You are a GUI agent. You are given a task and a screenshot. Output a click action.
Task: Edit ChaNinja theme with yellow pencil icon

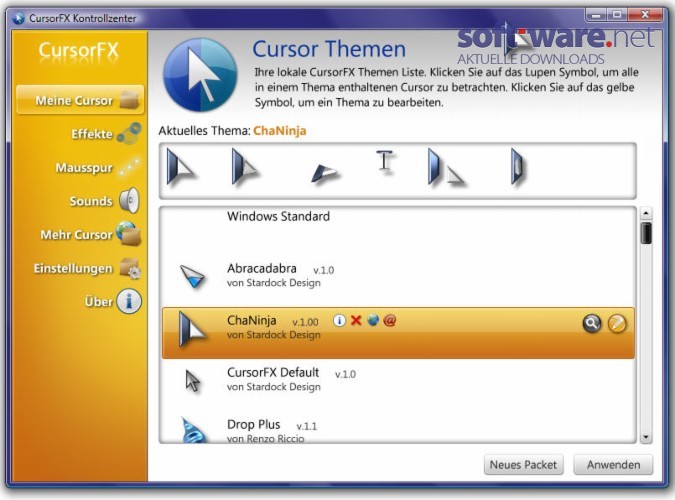click(x=617, y=323)
